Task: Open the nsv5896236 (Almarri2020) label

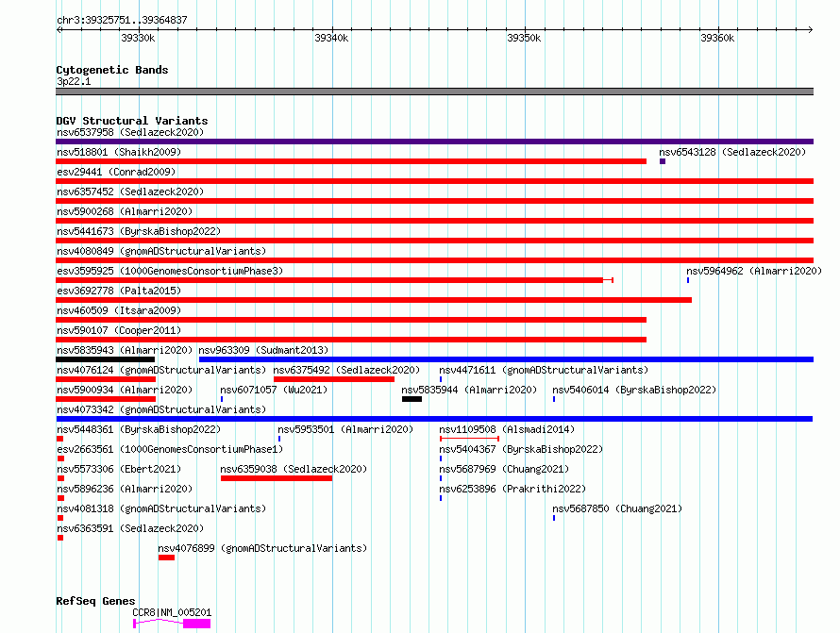Action: click(125, 489)
